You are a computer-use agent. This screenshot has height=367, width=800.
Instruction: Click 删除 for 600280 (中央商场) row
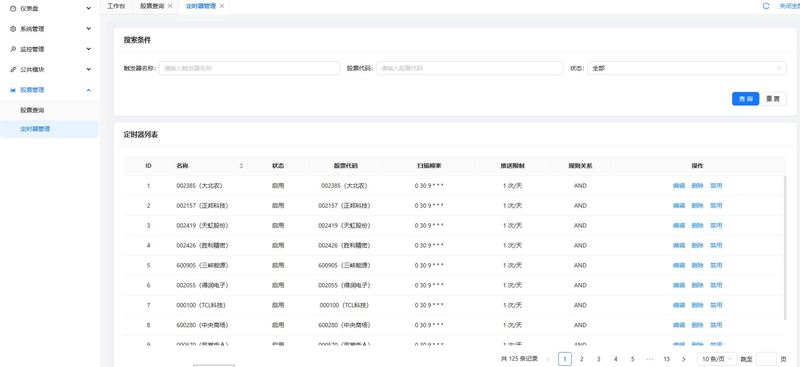697,325
